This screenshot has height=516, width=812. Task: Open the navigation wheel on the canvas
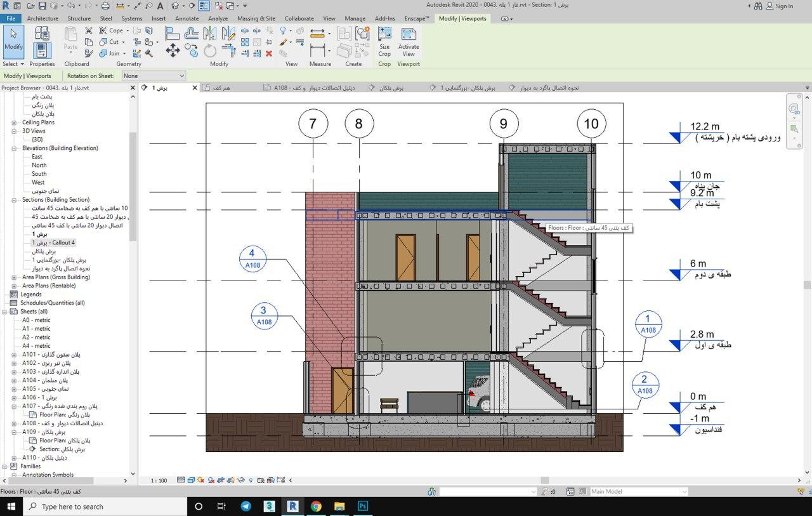(x=794, y=109)
